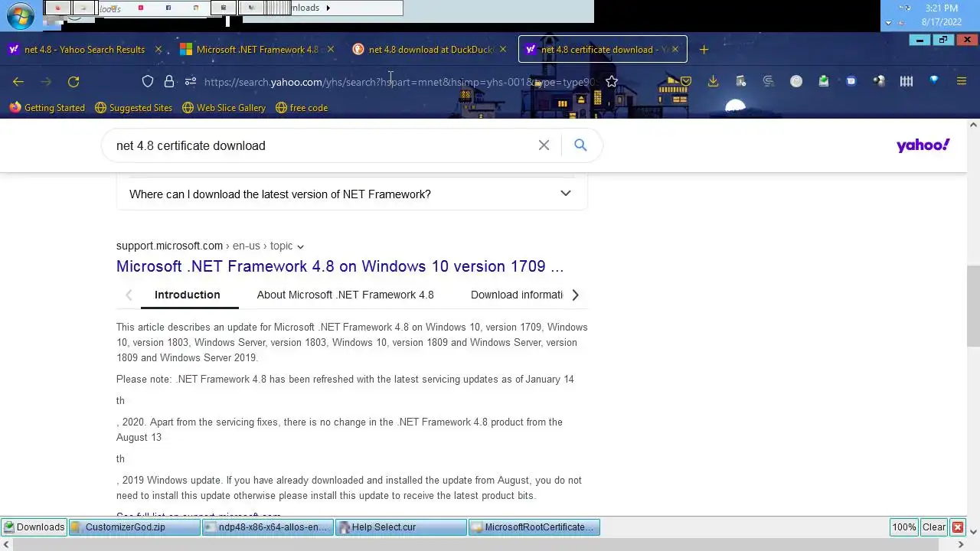
Task: Open CustomizerGod.zip download item
Action: 133,527
